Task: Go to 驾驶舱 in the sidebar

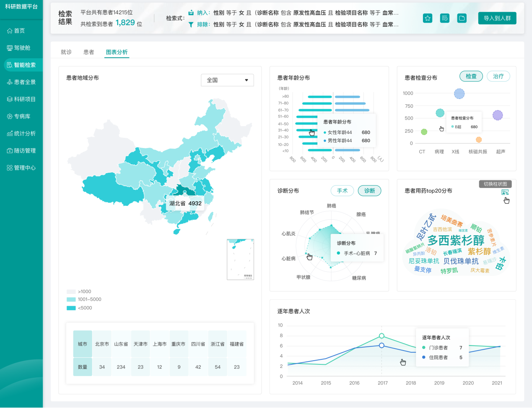Action: [22, 48]
